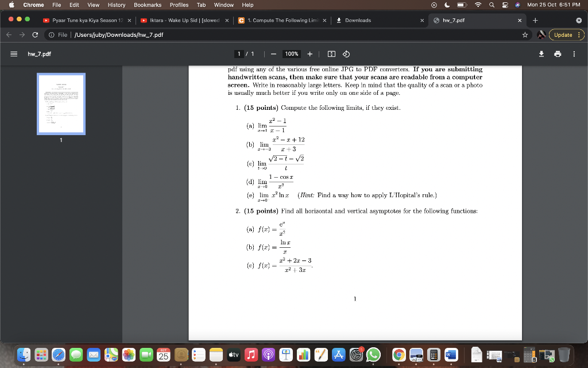Print the PDF document
588x368 pixels.
click(x=558, y=54)
